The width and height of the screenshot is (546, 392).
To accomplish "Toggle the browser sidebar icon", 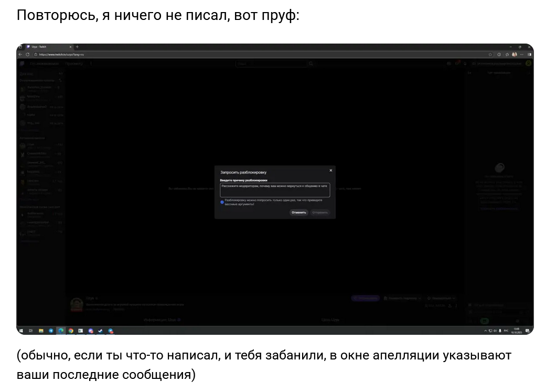I will pyautogui.click(x=529, y=55).
